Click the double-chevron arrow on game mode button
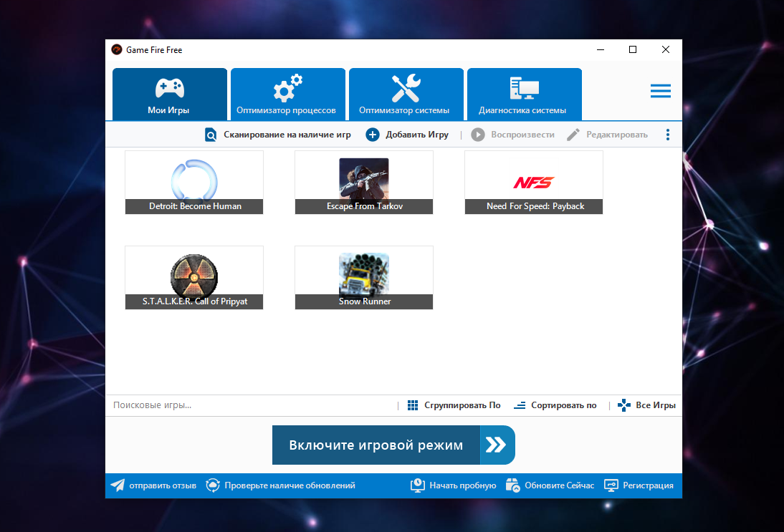The image size is (784, 532). pos(496,445)
